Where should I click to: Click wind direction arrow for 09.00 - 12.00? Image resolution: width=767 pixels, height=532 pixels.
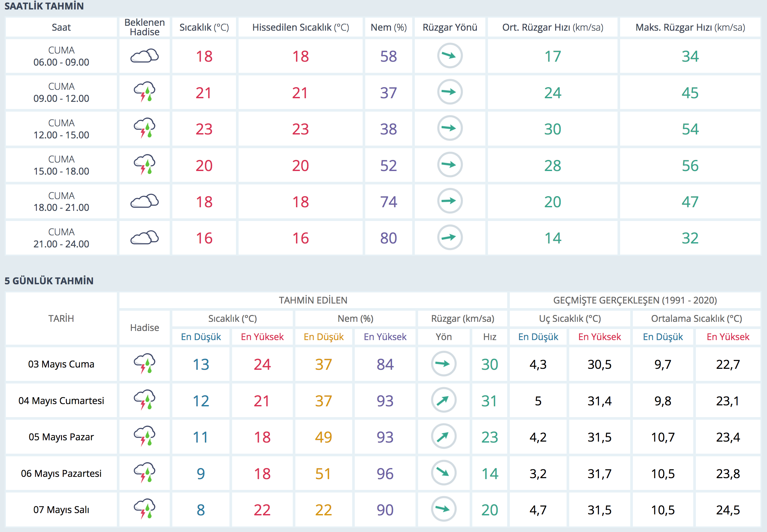coord(450,92)
